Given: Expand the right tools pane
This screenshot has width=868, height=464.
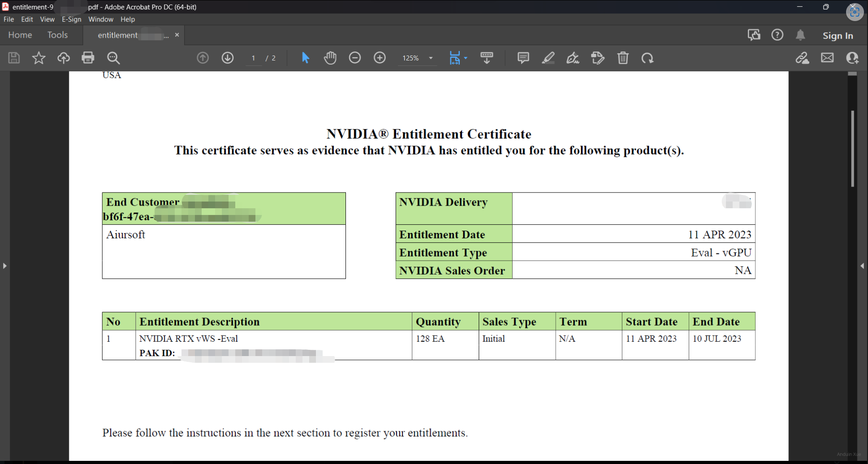Looking at the screenshot, I should pyautogui.click(x=862, y=266).
